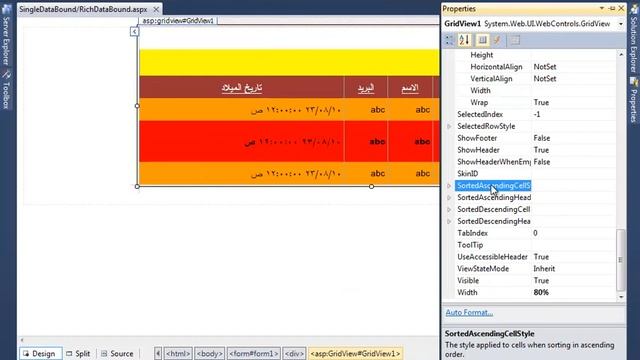Select UseAccessibleHeader property row

535,257
